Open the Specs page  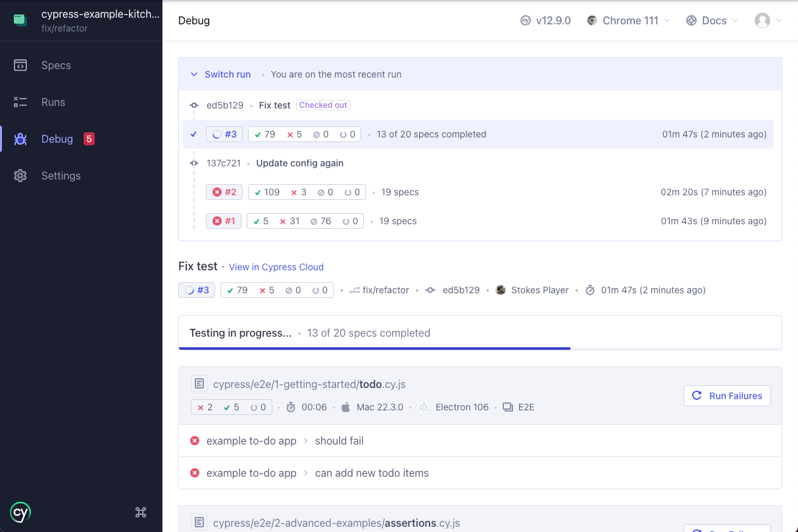(x=56, y=65)
